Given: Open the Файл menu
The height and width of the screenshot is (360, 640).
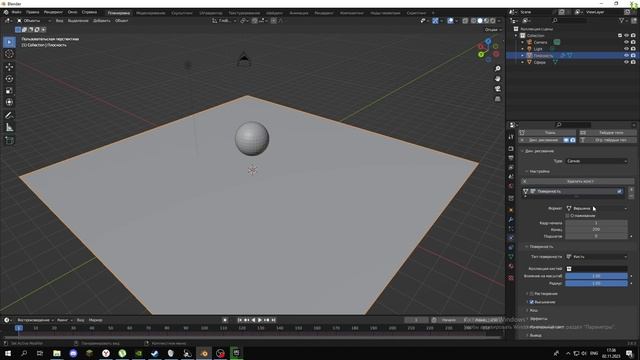Looking at the screenshot, I should tap(16, 12).
